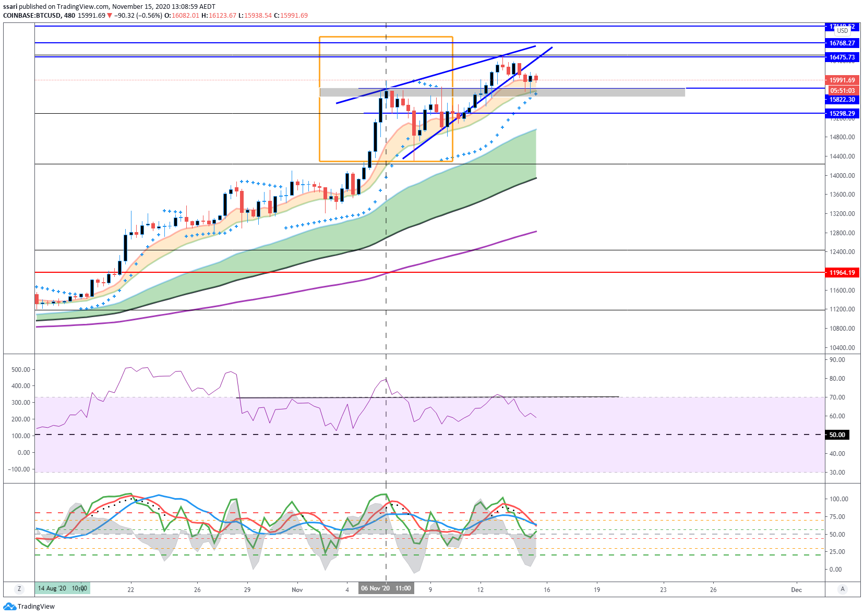
Task: Click the H:16123.67 high value in header
Action: coord(219,16)
